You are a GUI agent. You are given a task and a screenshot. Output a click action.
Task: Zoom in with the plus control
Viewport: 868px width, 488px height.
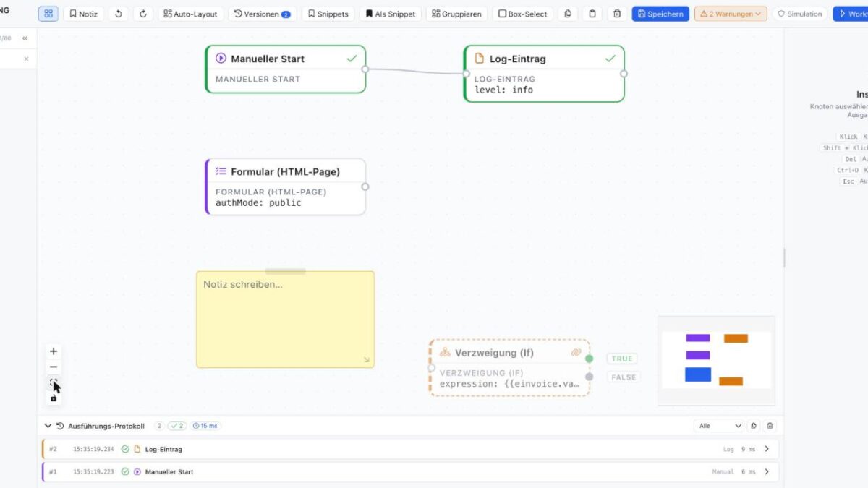[x=54, y=351]
